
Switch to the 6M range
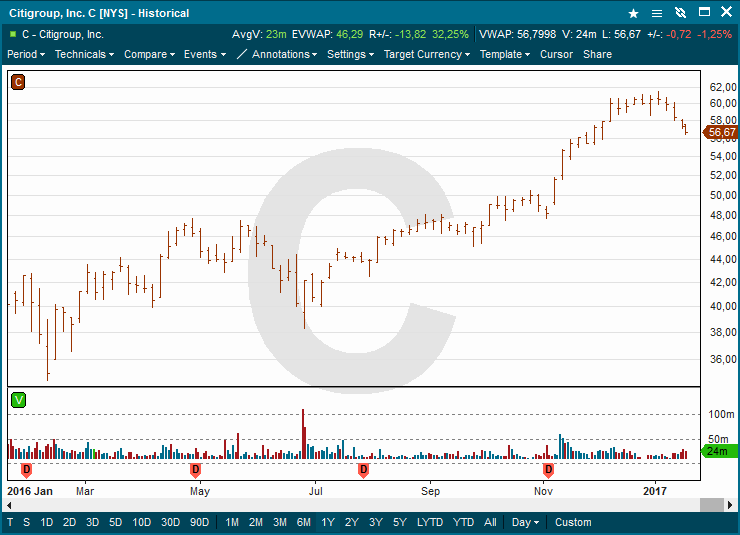[x=304, y=522]
